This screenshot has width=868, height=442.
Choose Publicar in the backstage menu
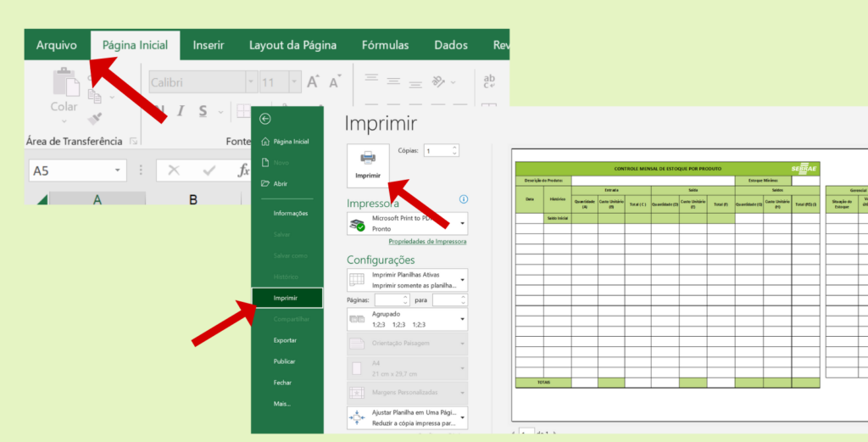pyautogui.click(x=287, y=361)
